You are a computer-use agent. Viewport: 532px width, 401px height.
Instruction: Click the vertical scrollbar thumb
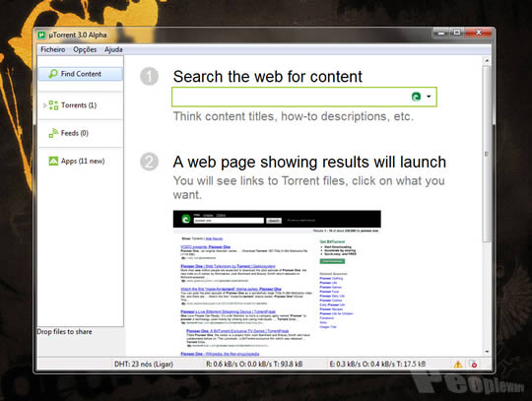(487, 154)
